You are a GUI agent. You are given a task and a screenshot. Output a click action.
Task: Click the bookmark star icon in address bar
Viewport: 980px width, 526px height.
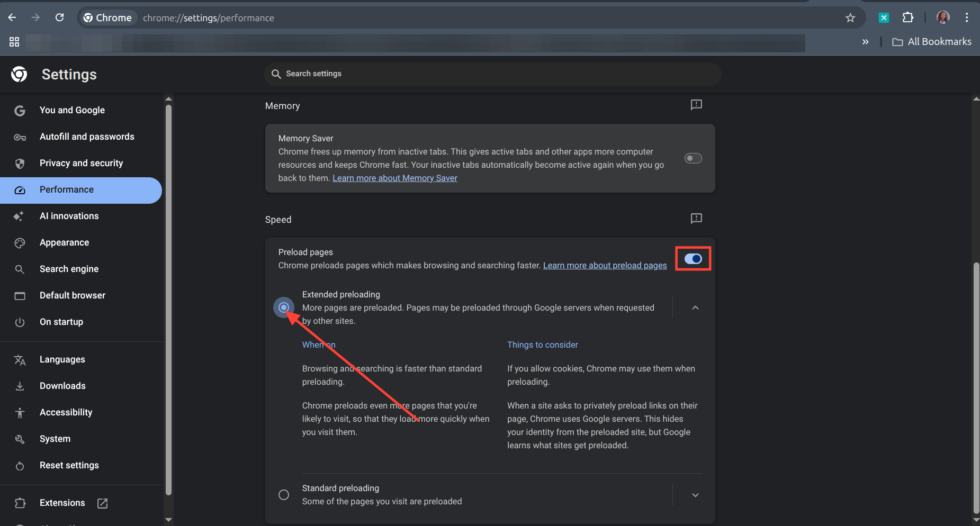(x=850, y=18)
